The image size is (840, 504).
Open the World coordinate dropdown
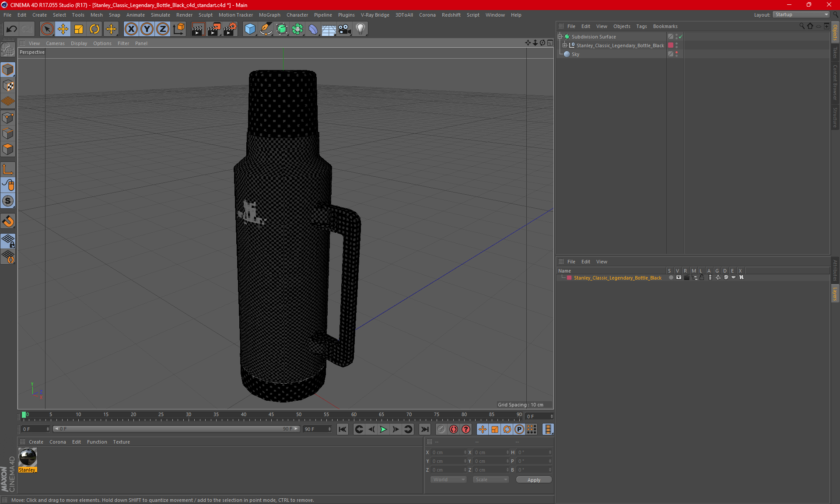click(448, 479)
